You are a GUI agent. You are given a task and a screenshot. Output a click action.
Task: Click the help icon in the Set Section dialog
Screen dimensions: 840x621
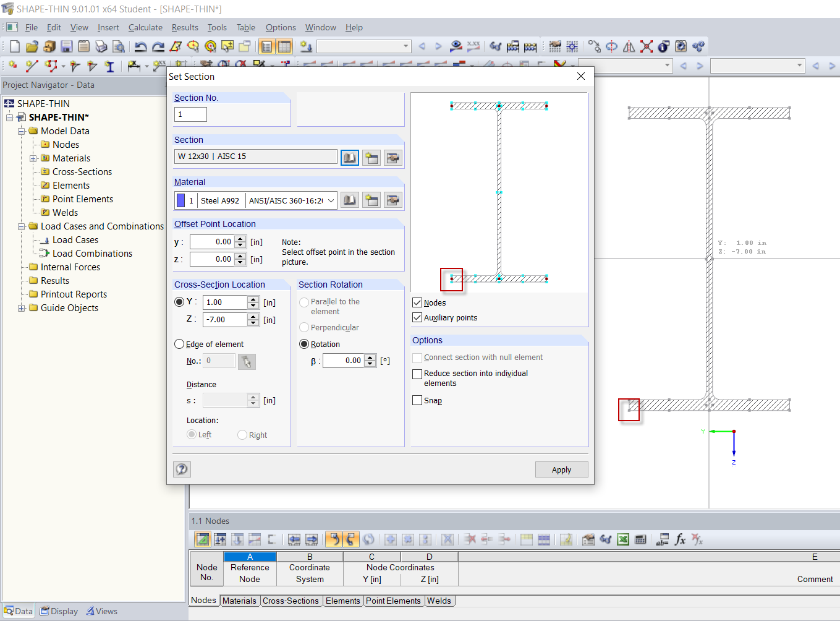pos(182,469)
